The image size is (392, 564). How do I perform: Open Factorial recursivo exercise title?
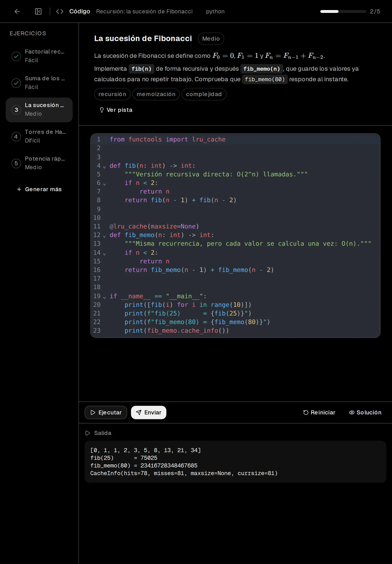(x=44, y=52)
